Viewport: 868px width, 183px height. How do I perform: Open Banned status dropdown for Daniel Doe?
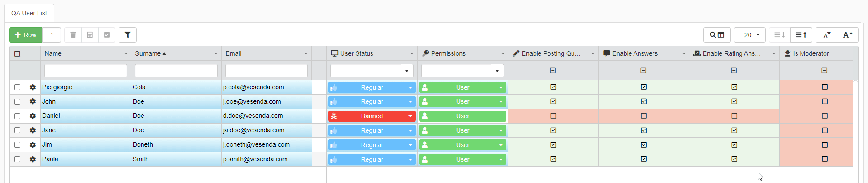[x=410, y=116]
